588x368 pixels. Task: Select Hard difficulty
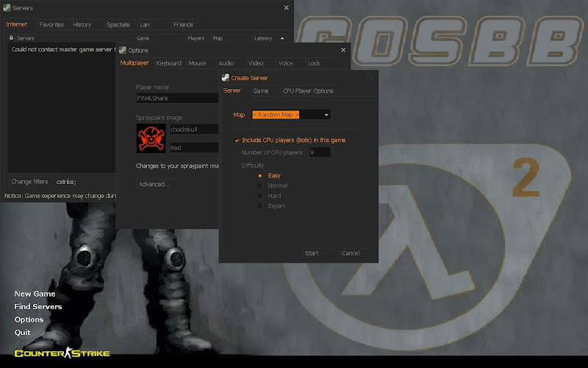coord(260,196)
